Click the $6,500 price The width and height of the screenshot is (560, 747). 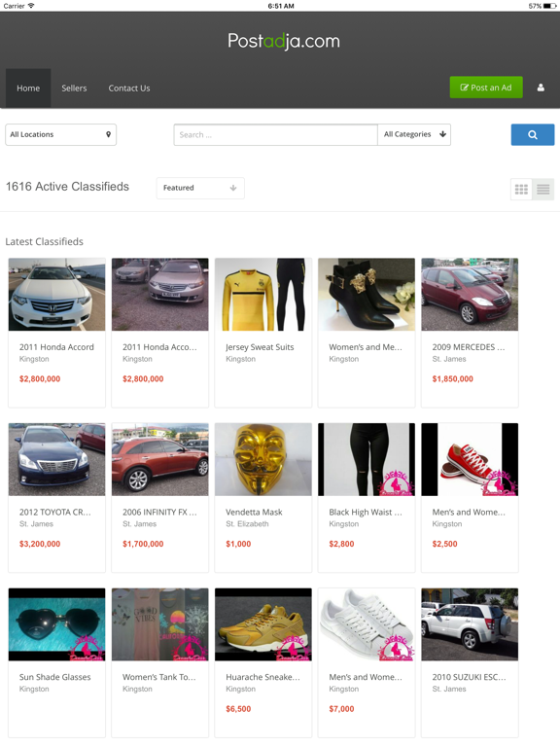coord(238,709)
